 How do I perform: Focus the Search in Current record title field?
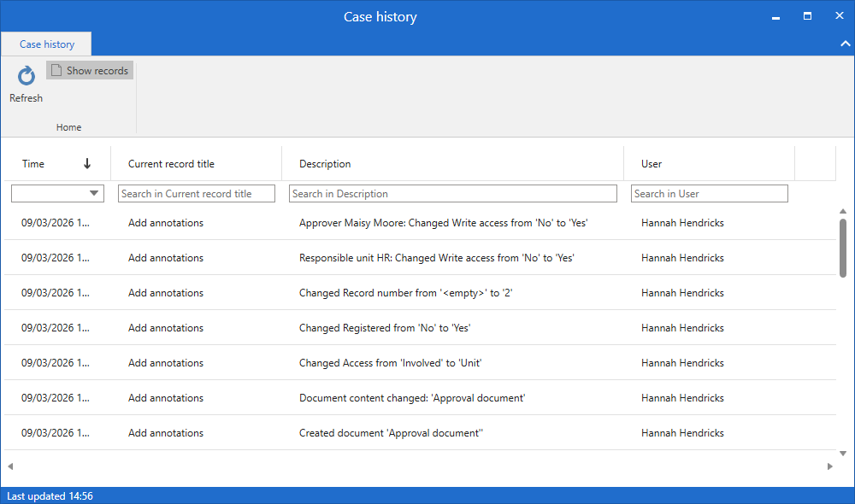(197, 193)
